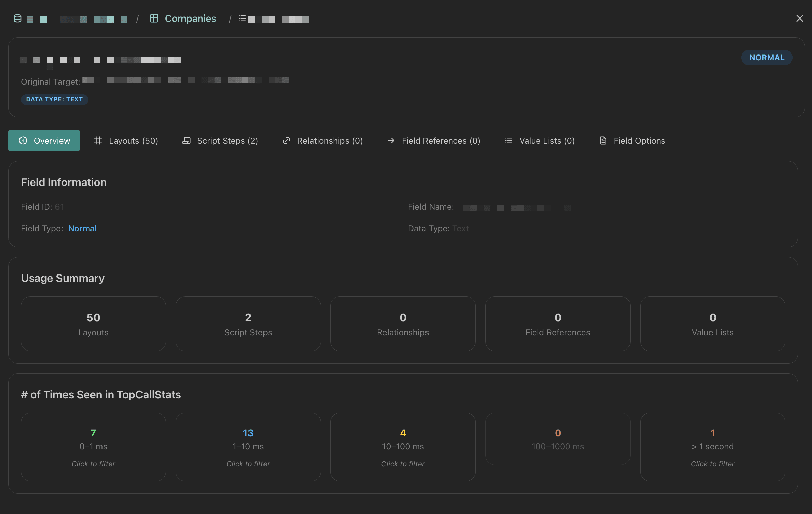The width and height of the screenshot is (812, 514).
Task: Filter by the 1–10 ms stats card
Action: [x=248, y=447]
